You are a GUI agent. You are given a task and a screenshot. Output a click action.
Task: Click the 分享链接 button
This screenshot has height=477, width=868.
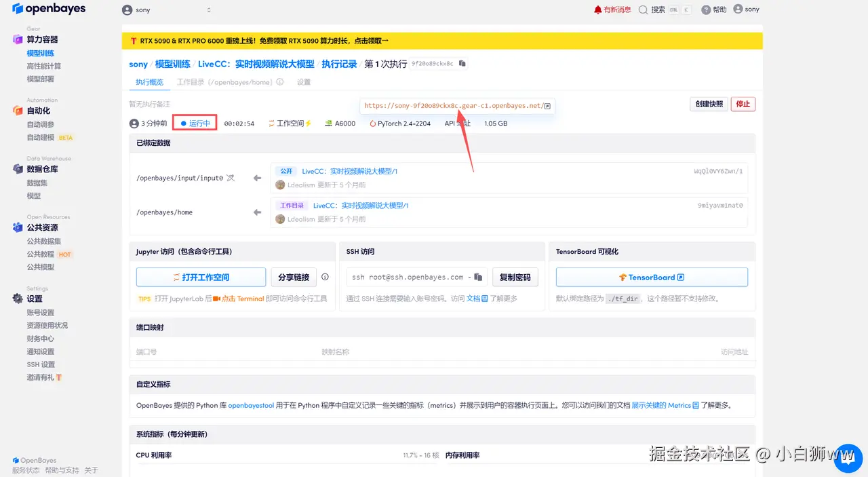(x=294, y=277)
